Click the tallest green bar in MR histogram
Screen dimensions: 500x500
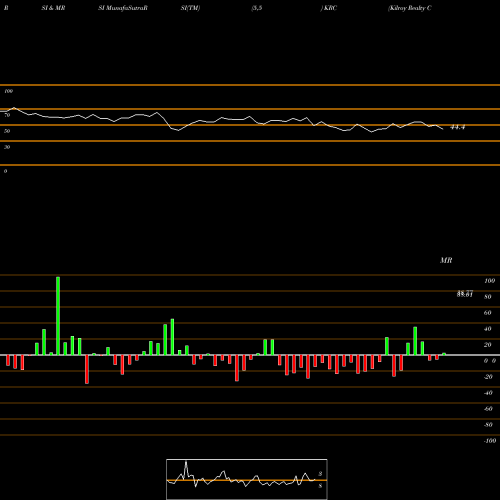click(58, 316)
